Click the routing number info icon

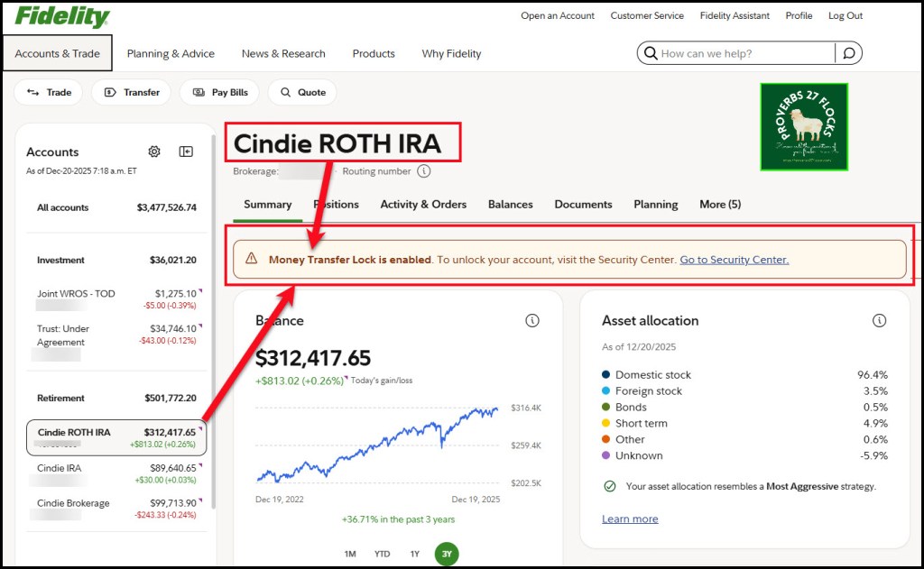pyautogui.click(x=423, y=171)
